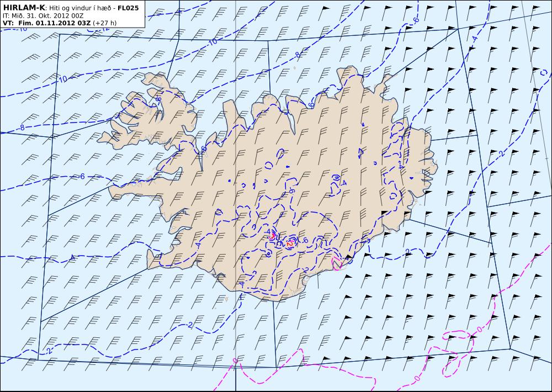
Task: Click the 'VT: Fim. 01.11.2012 03Z' valid time
Action: coord(46,23)
